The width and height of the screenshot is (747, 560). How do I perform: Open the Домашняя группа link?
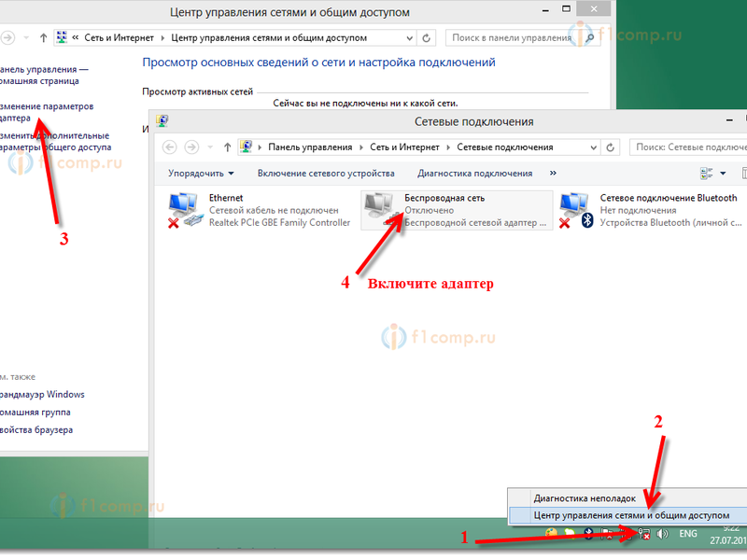(35, 412)
